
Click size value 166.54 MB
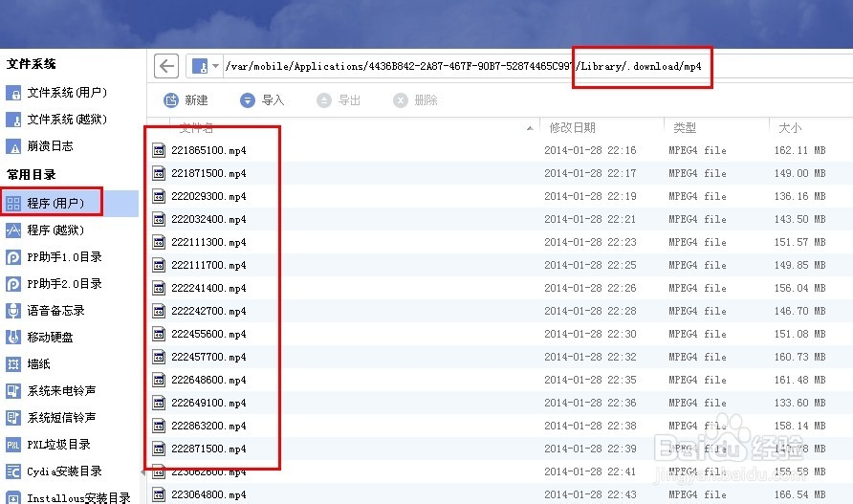pyautogui.click(x=799, y=494)
